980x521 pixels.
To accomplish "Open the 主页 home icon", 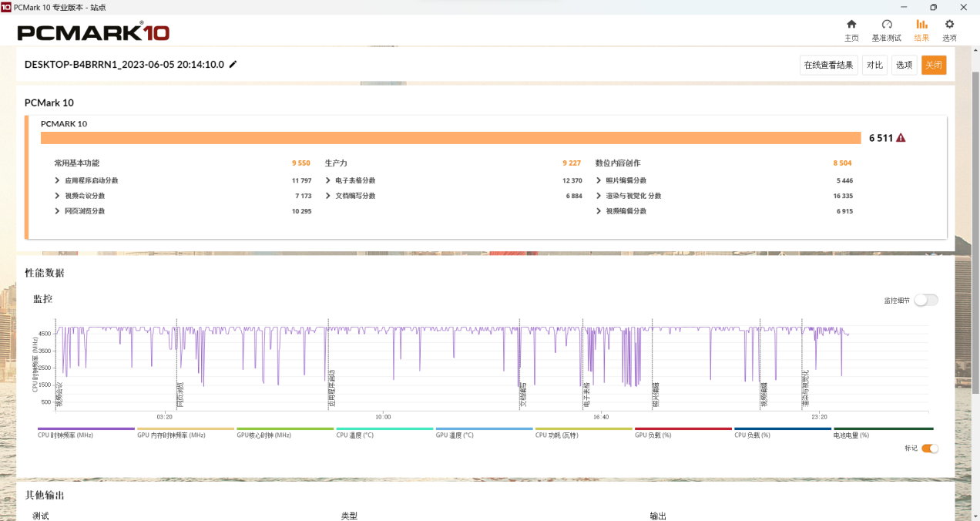I will pos(851,24).
